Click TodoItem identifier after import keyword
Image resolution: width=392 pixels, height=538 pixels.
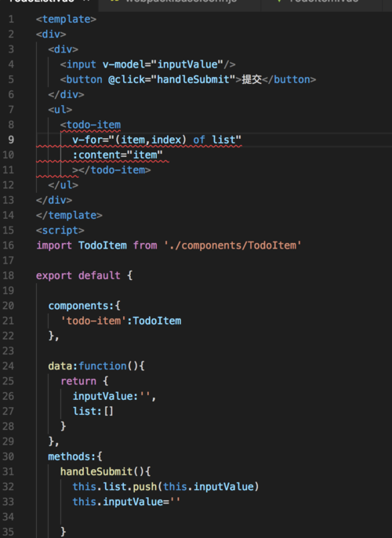103,245
